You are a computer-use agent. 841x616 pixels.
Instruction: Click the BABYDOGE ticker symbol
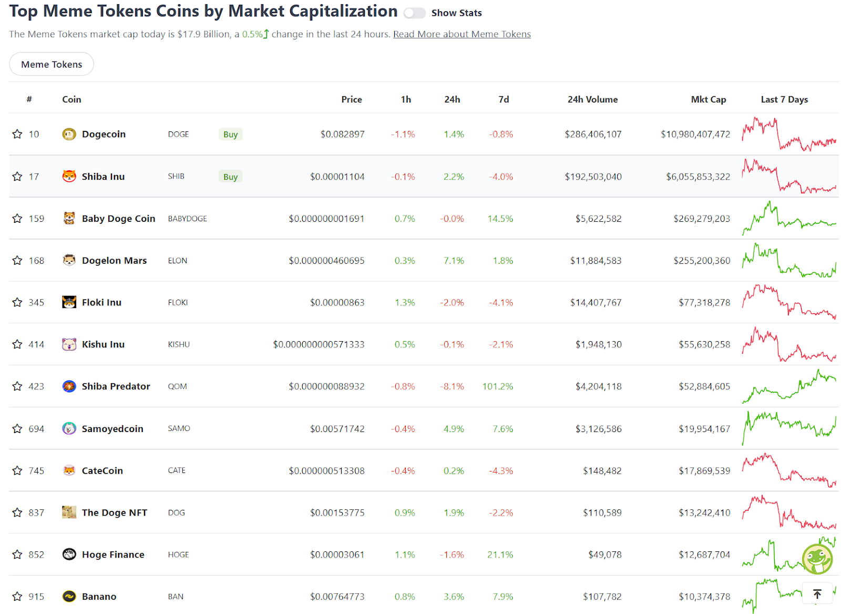pyautogui.click(x=187, y=218)
